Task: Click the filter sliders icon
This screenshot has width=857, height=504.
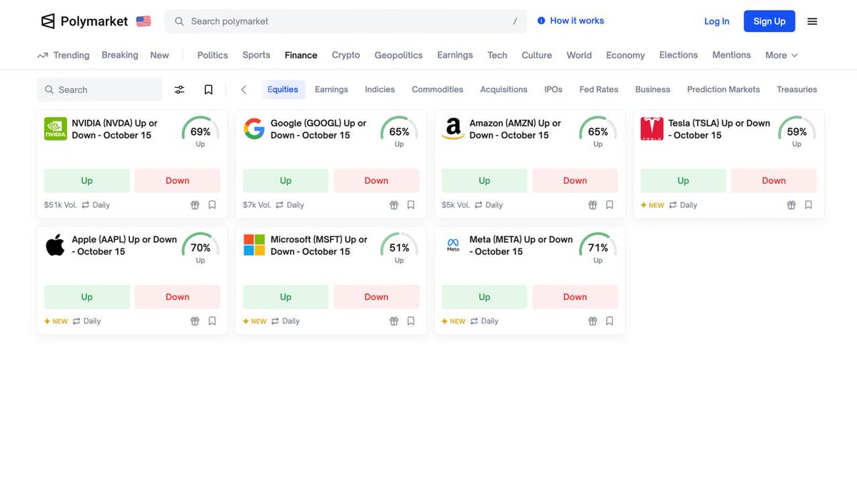Action: tap(179, 89)
